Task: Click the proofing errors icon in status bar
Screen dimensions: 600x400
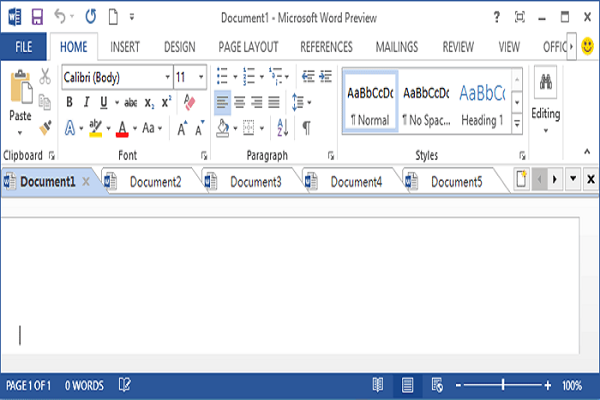Action: (x=125, y=385)
